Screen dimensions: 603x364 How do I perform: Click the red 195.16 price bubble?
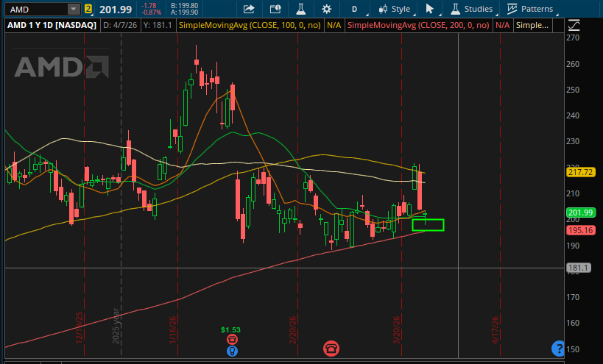coord(581,230)
